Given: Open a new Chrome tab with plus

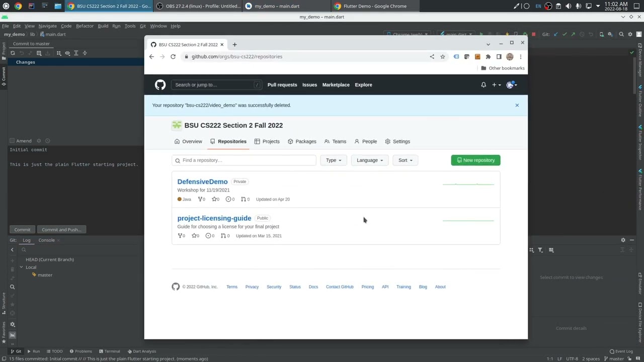Looking at the screenshot, I should click(234, 45).
